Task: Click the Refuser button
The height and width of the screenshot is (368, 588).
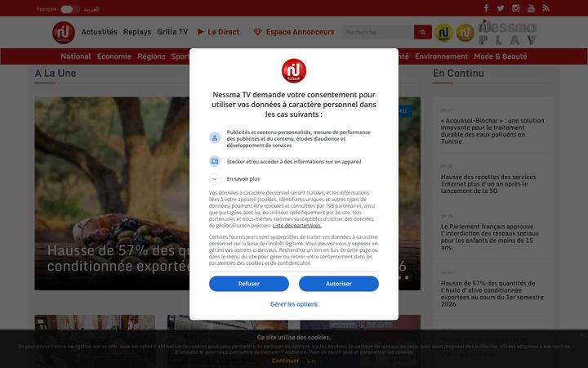Action: click(x=249, y=284)
